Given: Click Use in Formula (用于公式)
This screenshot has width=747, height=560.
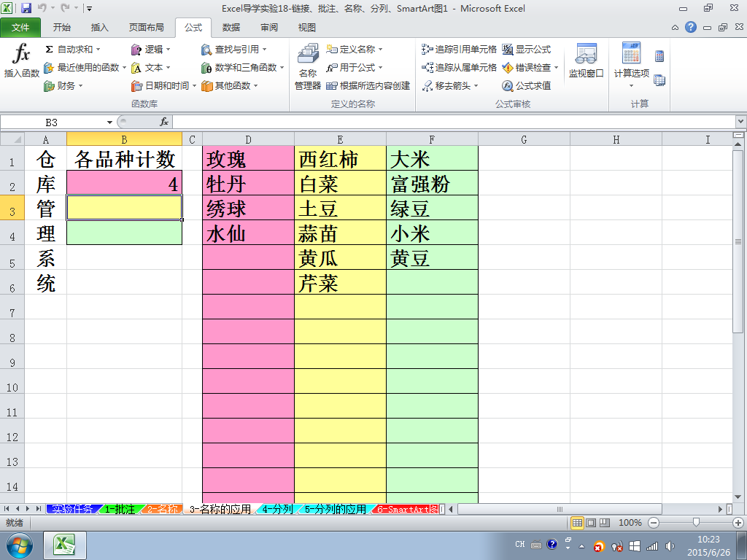Looking at the screenshot, I should point(355,68).
